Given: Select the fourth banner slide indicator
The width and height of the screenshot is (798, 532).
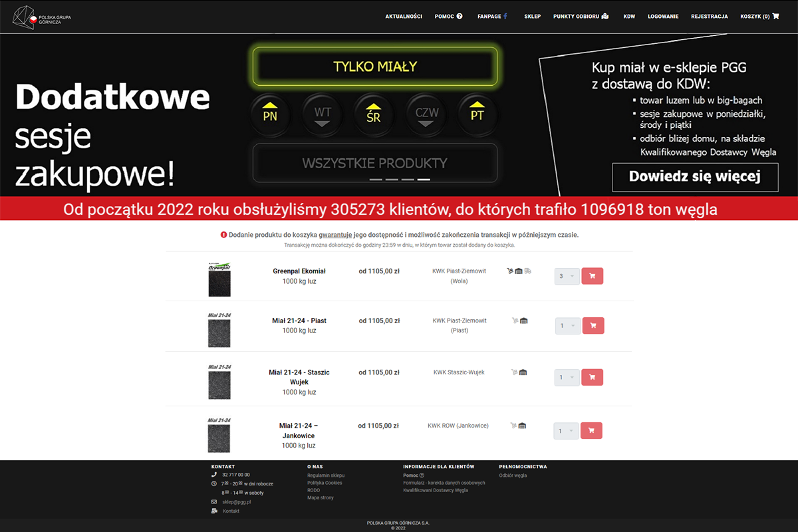Looking at the screenshot, I should pyautogui.click(x=424, y=180).
